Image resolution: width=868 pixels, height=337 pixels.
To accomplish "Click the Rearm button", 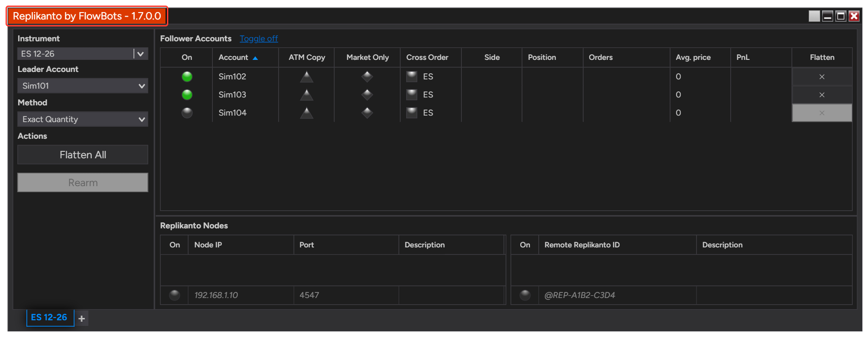I will pos(83,182).
